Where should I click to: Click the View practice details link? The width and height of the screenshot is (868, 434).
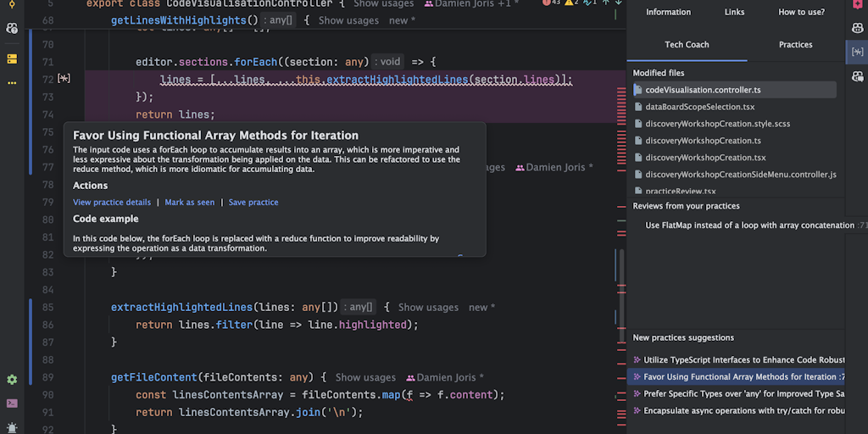pyautogui.click(x=112, y=203)
